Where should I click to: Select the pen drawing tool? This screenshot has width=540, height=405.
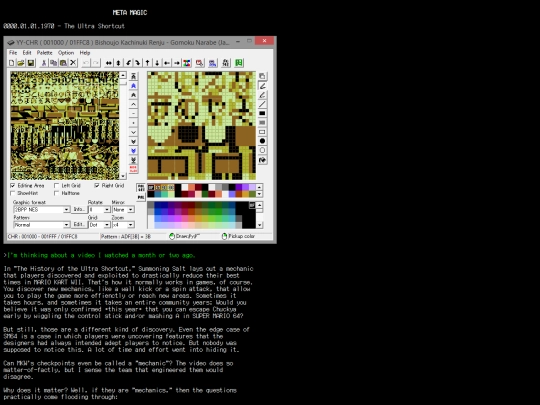point(262,86)
